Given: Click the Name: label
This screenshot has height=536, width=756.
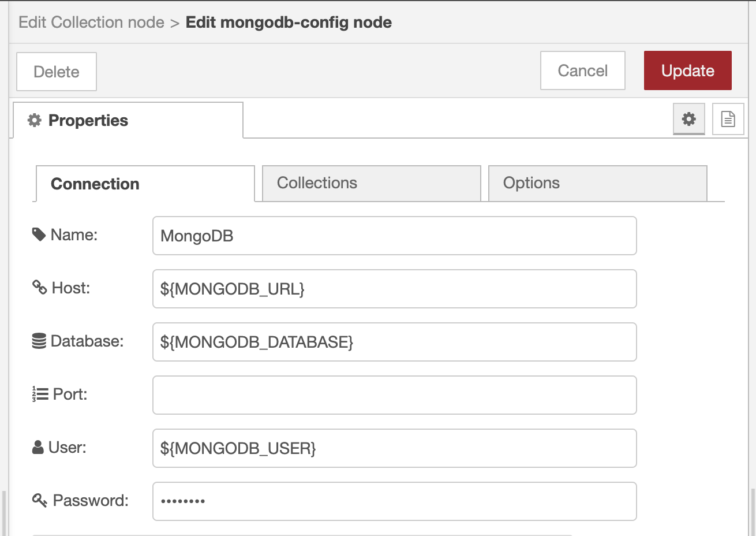Looking at the screenshot, I should point(74,234).
